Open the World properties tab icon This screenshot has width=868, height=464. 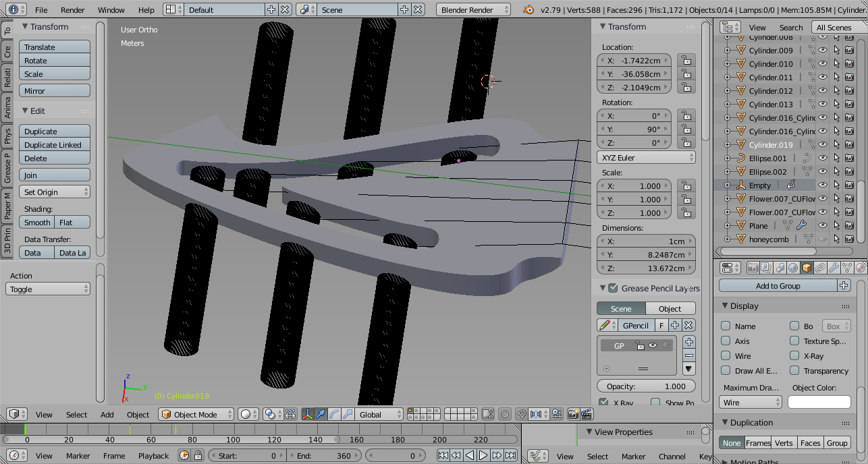(x=793, y=268)
